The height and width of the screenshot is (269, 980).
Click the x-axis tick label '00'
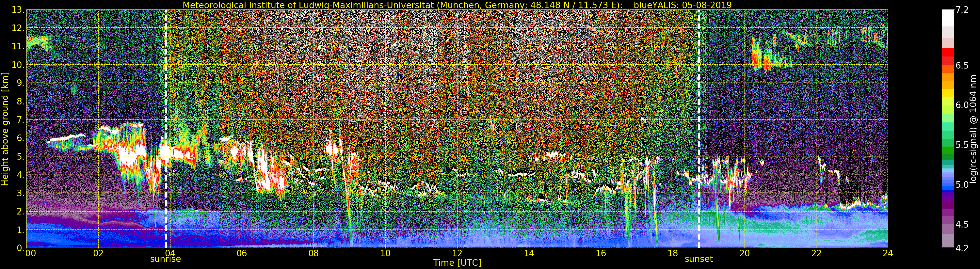tap(30, 253)
